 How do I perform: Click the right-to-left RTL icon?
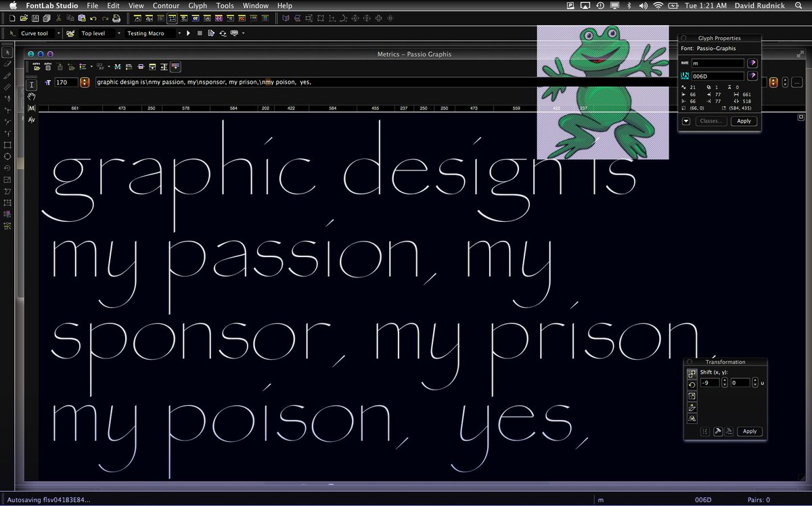coord(129,66)
